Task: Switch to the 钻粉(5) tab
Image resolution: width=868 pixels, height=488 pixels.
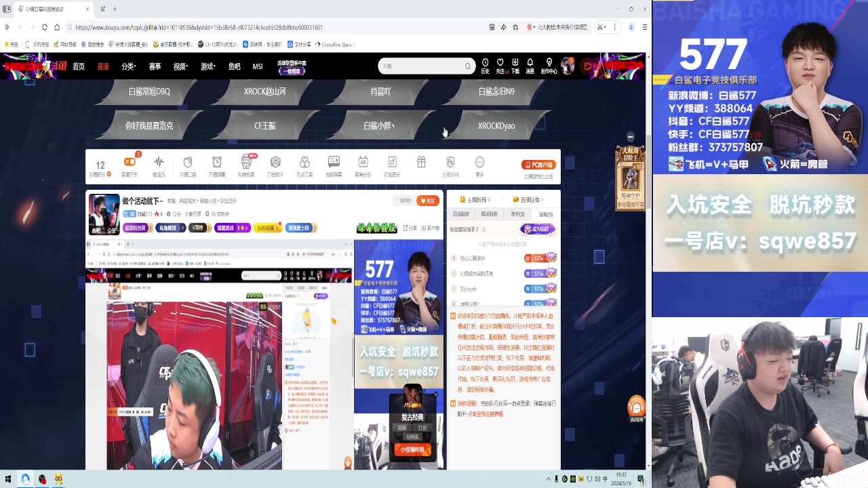Action: point(546,214)
